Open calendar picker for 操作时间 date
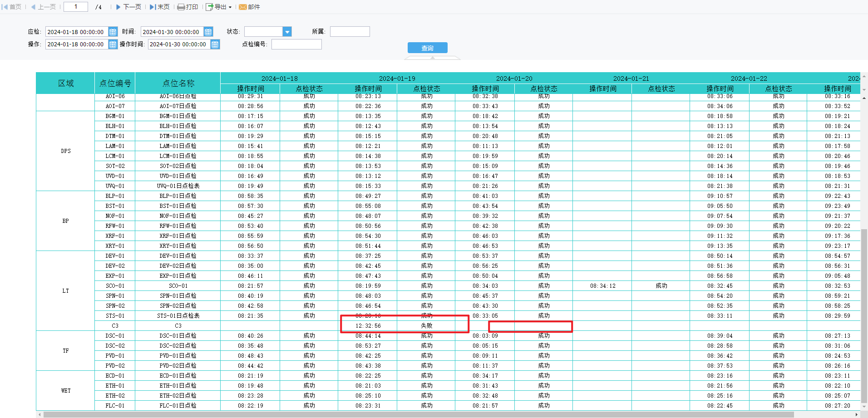 215,44
